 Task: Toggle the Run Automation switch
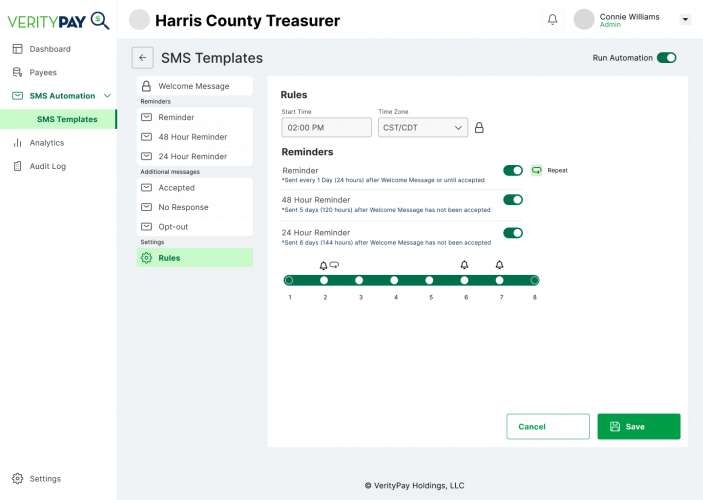pyautogui.click(x=666, y=57)
